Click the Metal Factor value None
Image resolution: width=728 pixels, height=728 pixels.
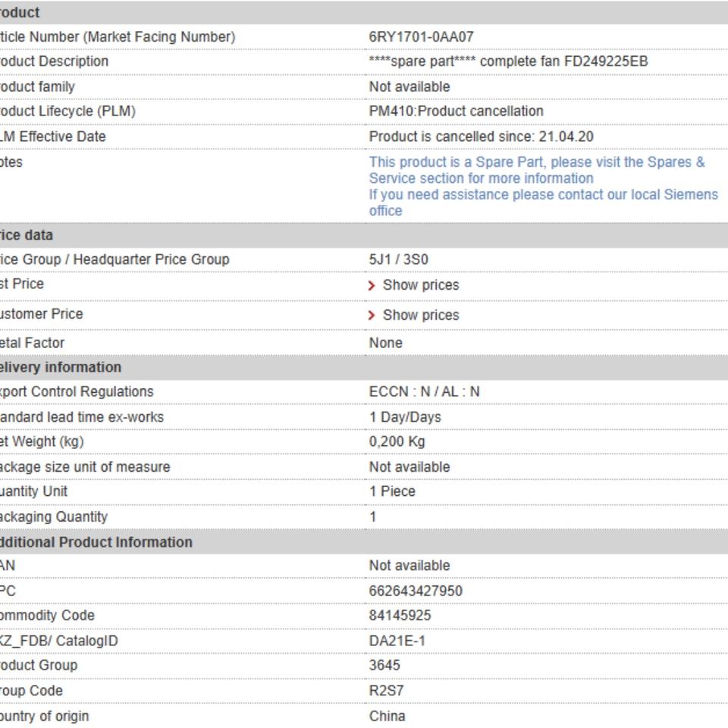[386, 343]
